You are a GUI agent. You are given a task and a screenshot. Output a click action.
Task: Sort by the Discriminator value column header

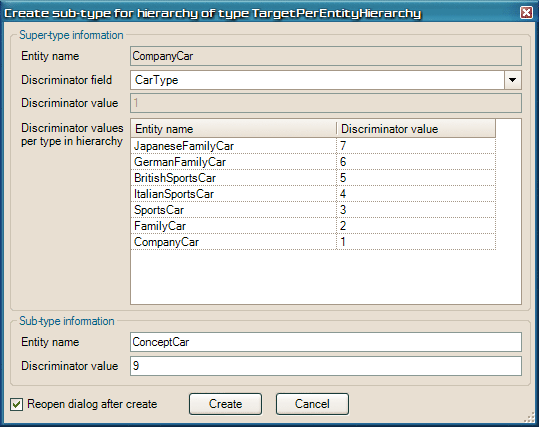point(416,129)
